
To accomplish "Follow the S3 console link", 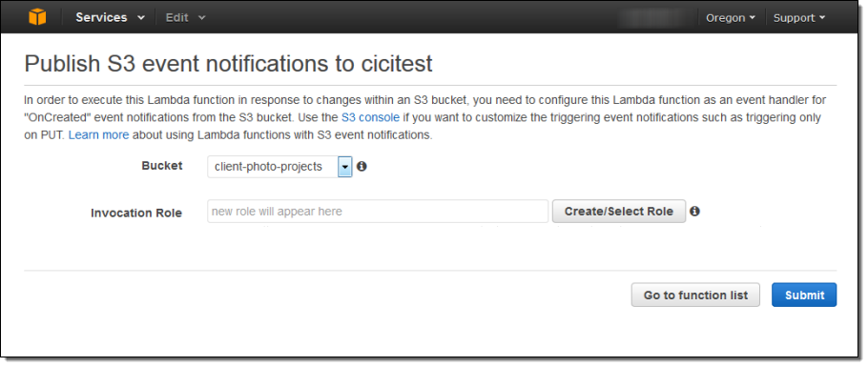I will tap(370, 117).
